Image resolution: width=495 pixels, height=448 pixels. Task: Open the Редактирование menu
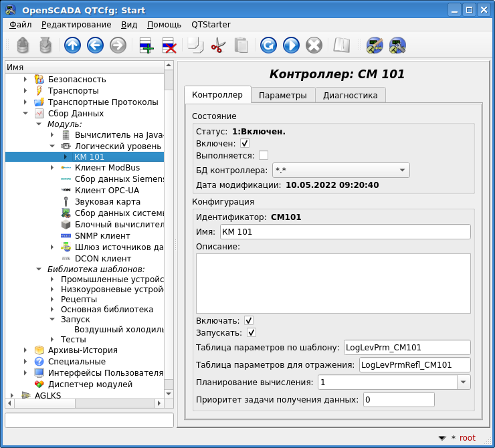click(76, 25)
